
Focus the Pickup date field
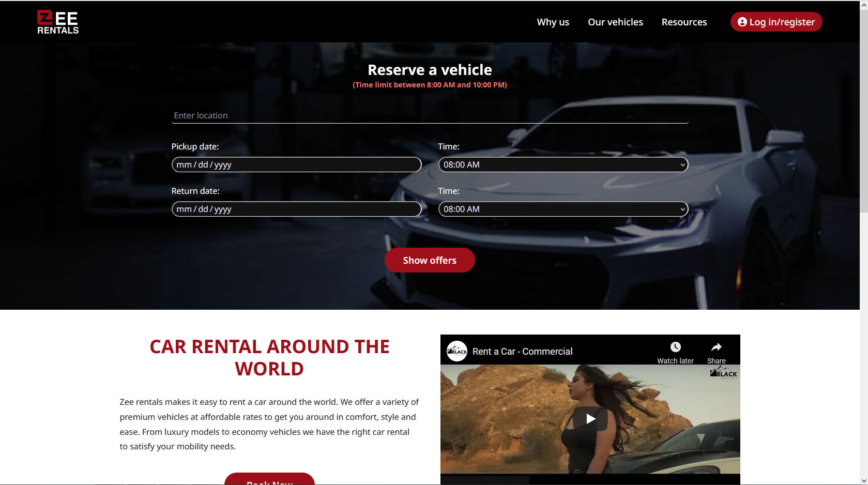(296, 164)
